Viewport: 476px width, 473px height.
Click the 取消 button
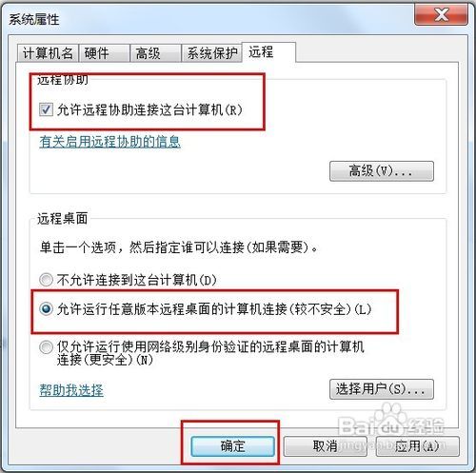(x=326, y=446)
